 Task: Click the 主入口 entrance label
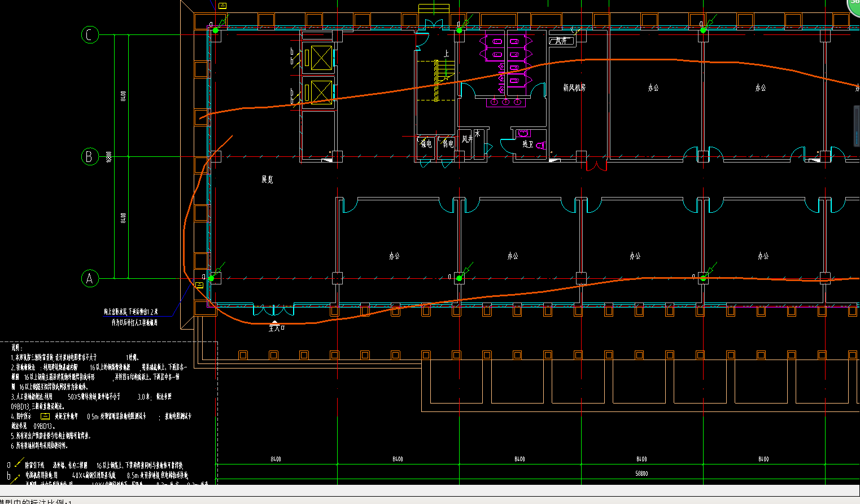[277, 328]
